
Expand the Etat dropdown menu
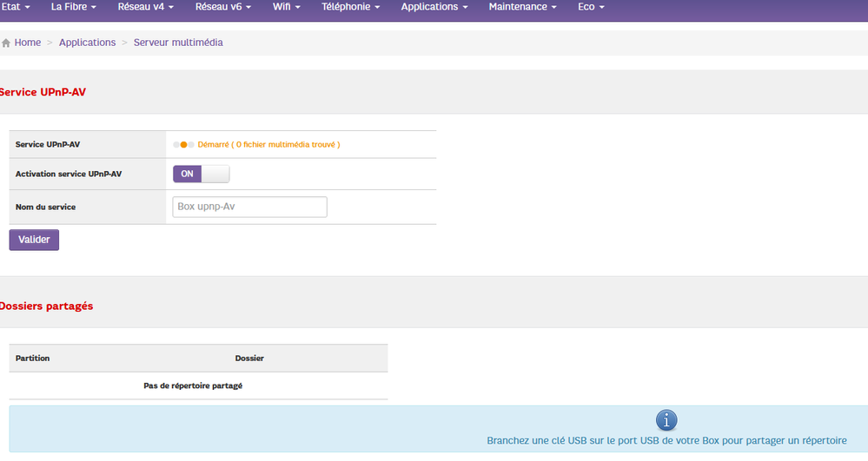pyautogui.click(x=17, y=7)
